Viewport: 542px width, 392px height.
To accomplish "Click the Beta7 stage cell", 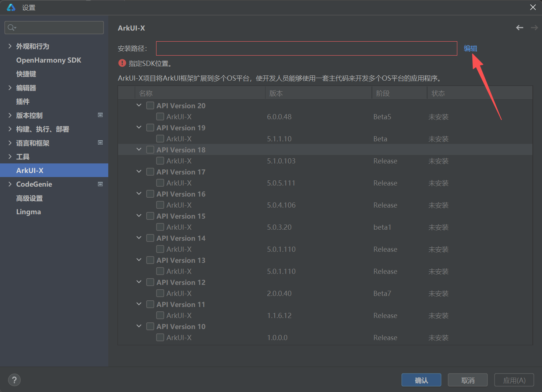I will 382,293.
